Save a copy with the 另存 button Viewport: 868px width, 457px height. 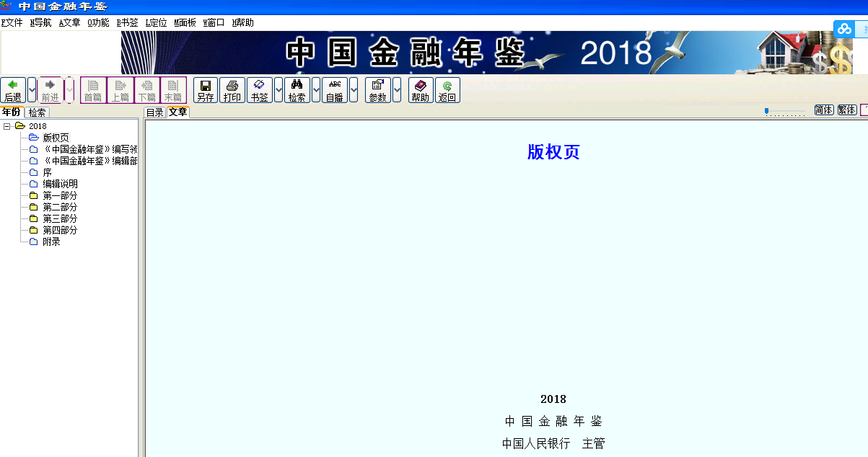pyautogui.click(x=206, y=90)
